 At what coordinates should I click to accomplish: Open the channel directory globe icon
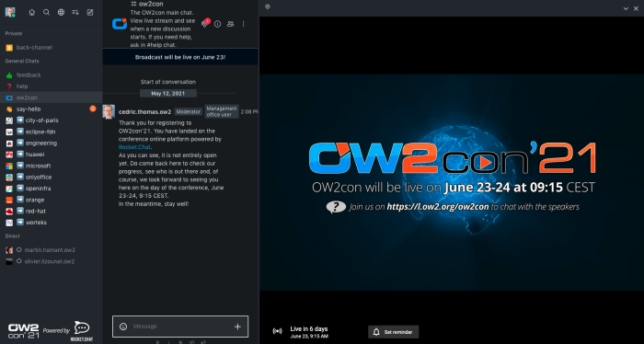(61, 12)
